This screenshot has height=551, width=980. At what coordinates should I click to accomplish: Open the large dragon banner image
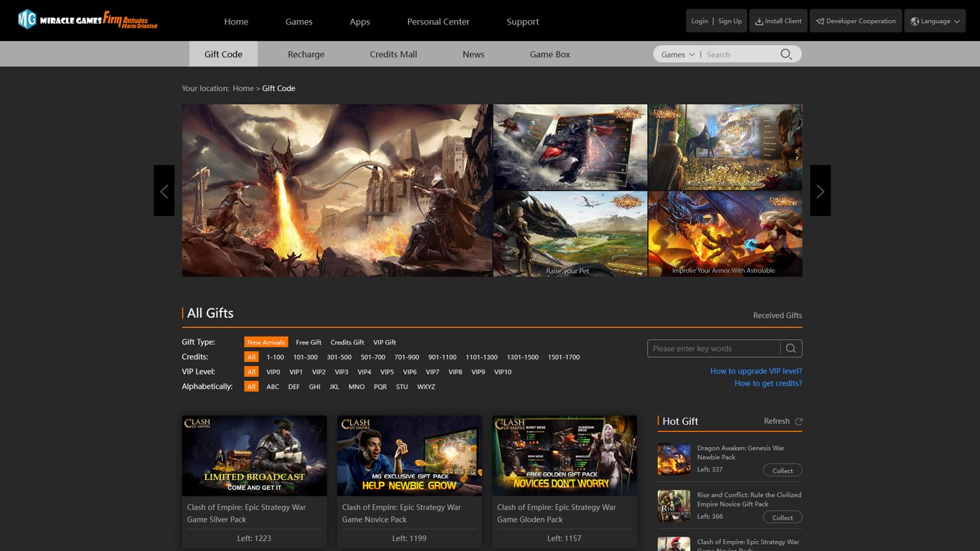pos(337,191)
